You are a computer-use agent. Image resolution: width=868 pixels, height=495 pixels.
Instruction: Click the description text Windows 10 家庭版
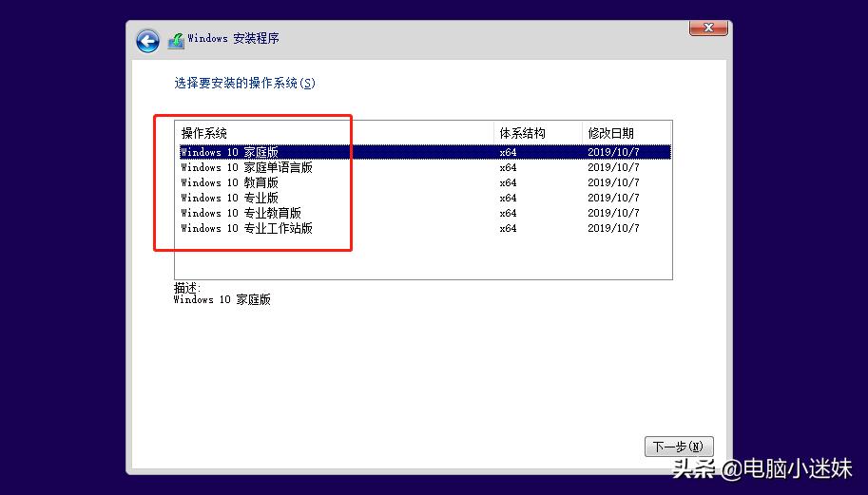coord(222,300)
